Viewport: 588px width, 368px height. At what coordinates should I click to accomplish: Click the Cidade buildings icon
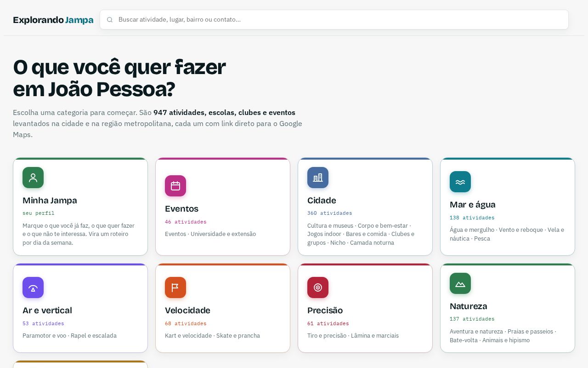coord(318,178)
